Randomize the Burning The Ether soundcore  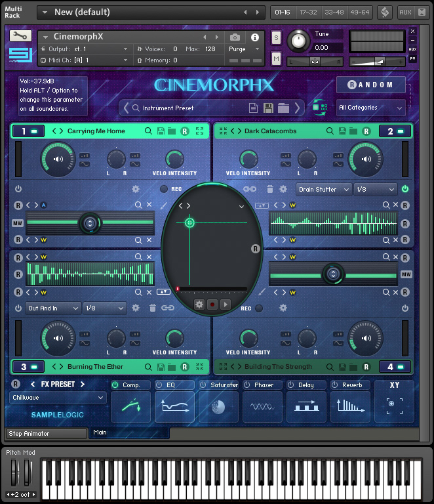(185, 367)
